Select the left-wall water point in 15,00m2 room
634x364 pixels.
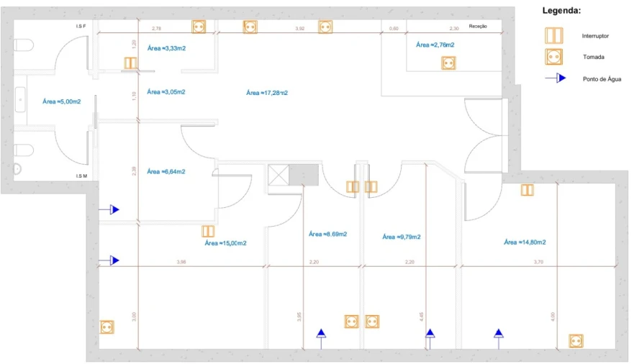click(109, 260)
